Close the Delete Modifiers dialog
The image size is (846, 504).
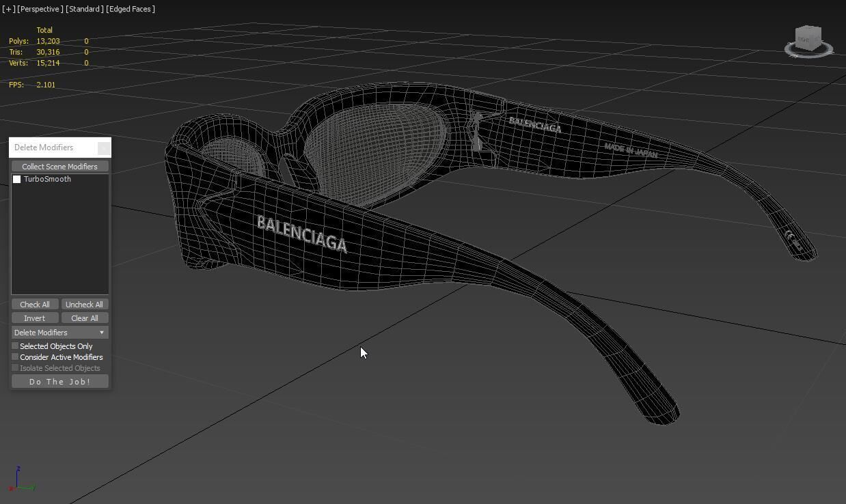(104, 148)
